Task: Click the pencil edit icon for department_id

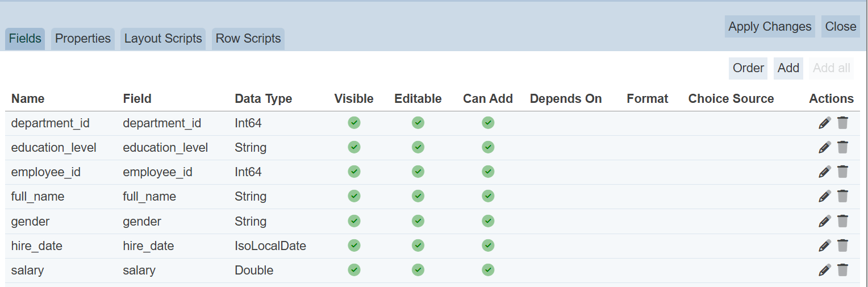Action: pyautogui.click(x=824, y=123)
